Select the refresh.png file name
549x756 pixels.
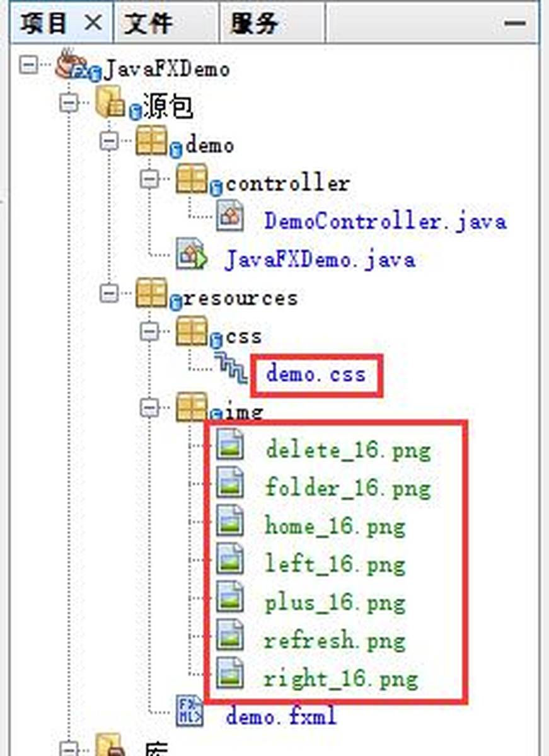335,643
